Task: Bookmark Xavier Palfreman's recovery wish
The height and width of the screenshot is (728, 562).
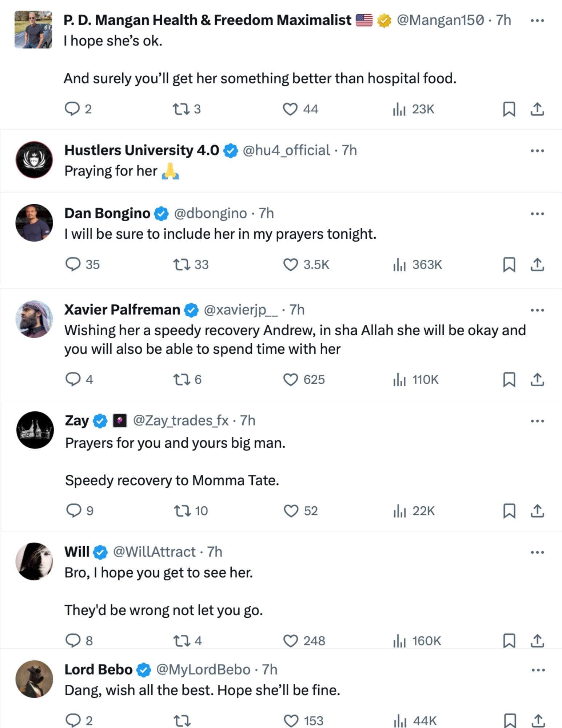Action: coord(509,380)
